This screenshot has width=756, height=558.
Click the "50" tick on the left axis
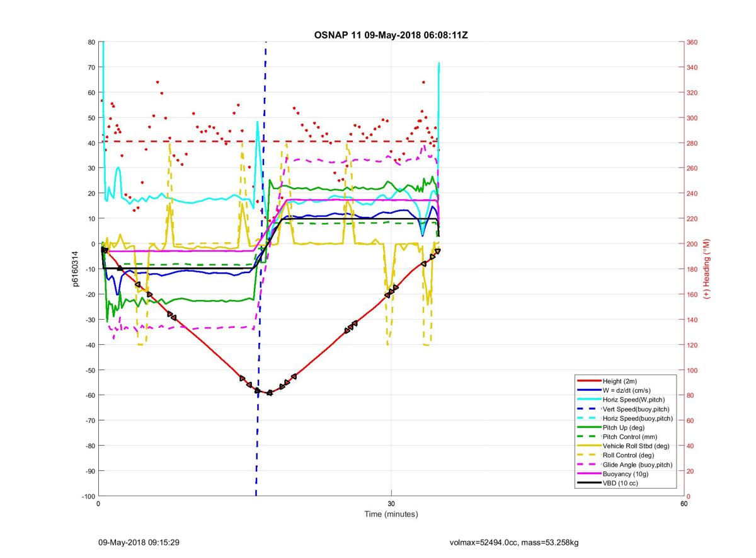(x=91, y=118)
